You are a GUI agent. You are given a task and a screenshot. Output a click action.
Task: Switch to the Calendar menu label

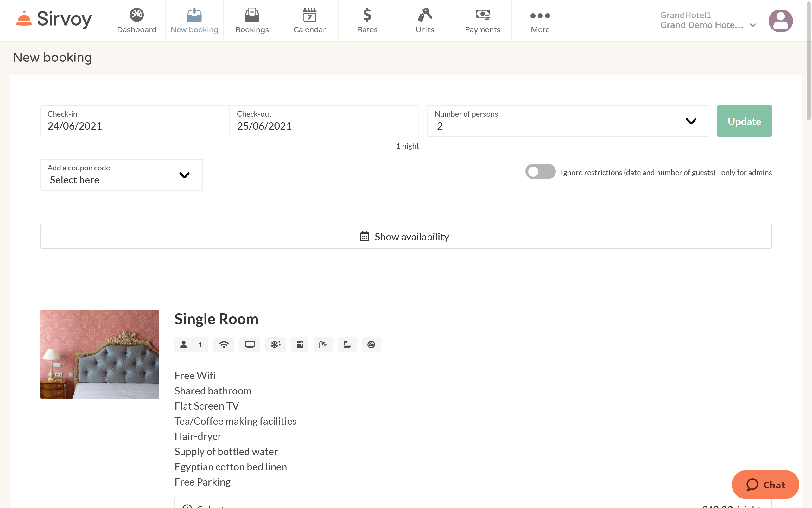point(309,29)
